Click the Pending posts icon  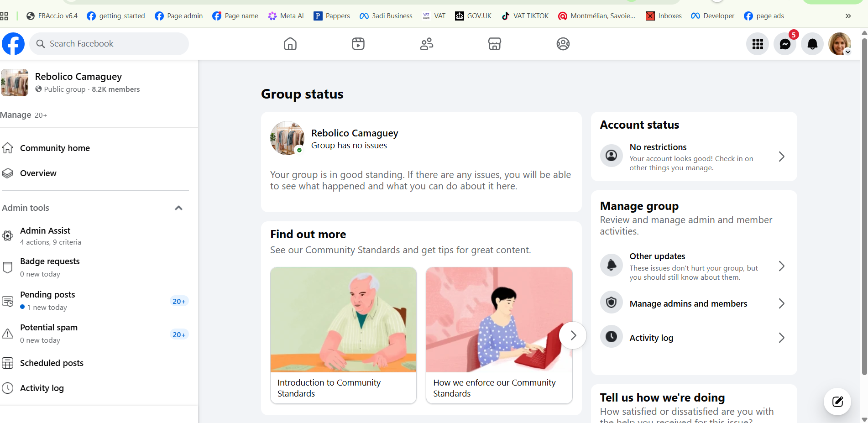8,301
